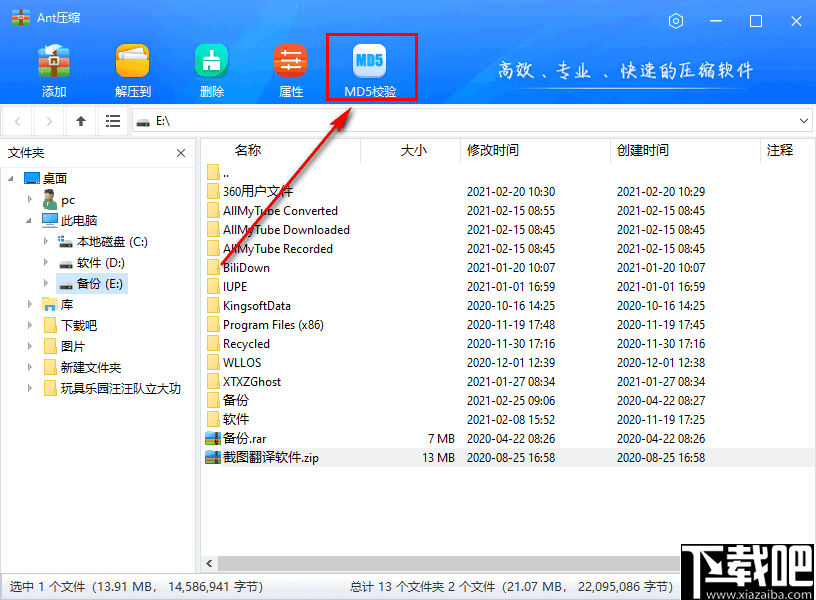Expand the 图片 folder node

[30, 347]
